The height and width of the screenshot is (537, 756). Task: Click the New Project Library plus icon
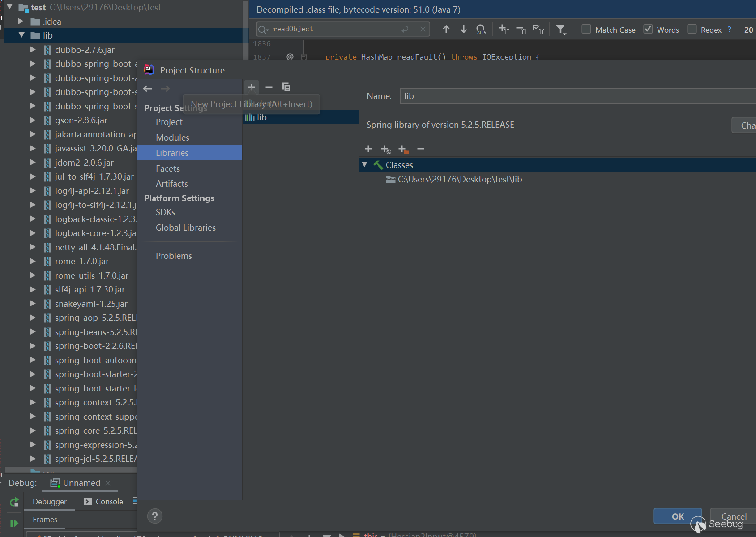coord(252,87)
